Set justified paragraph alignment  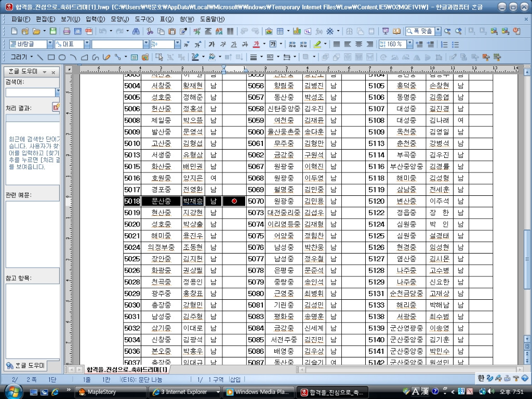[x=337, y=44]
